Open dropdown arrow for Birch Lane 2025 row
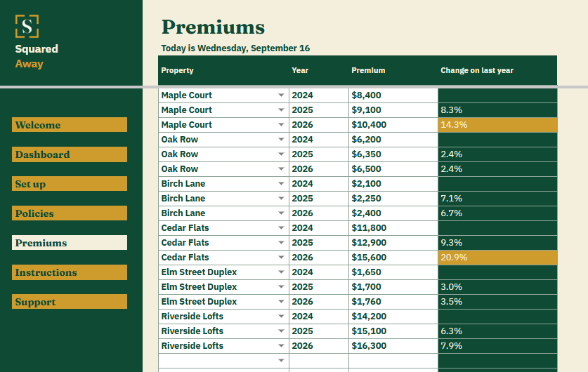Screen dimensions: 588x372 pyautogui.click(x=281, y=198)
